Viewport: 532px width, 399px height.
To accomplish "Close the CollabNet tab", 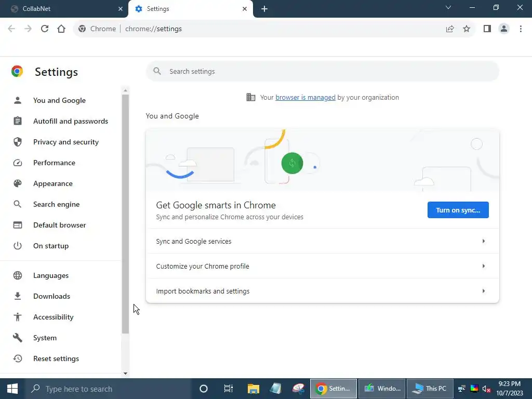I will pos(120,9).
